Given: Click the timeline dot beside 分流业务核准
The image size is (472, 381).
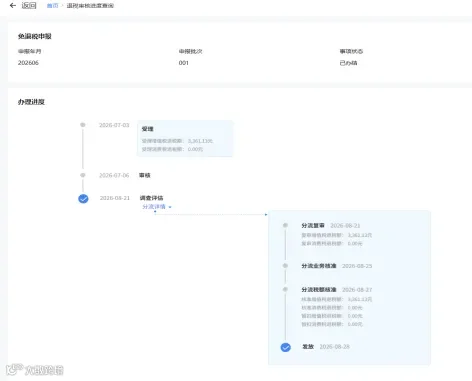Looking at the screenshot, I should (x=285, y=266).
